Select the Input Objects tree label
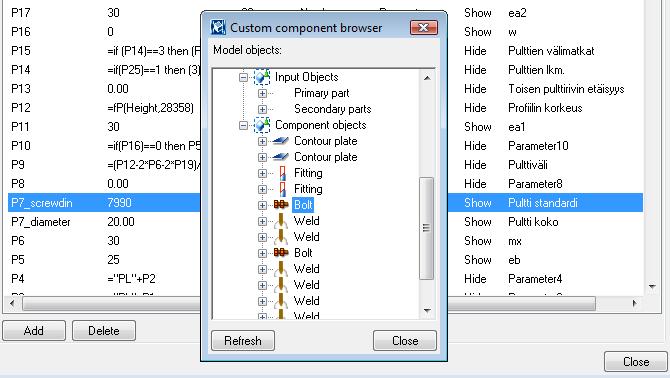Image resolution: width=670 pixels, height=378 pixels. [306, 77]
